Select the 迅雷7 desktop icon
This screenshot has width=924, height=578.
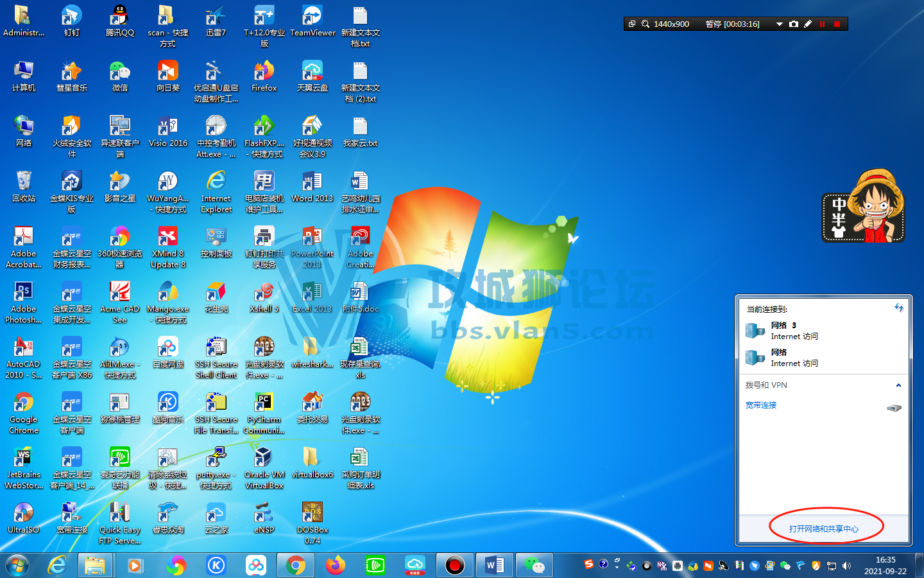pos(216,21)
